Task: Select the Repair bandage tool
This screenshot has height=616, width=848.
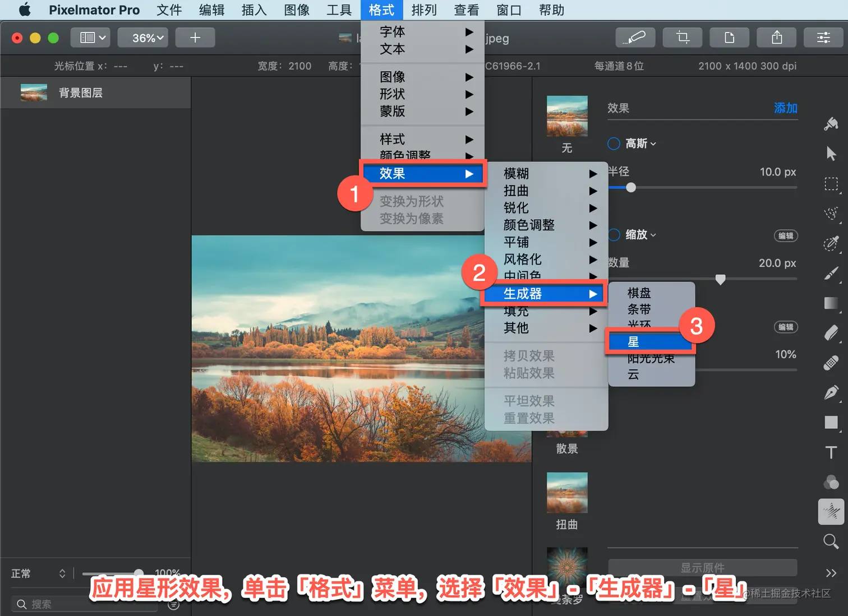Action: coord(831,363)
